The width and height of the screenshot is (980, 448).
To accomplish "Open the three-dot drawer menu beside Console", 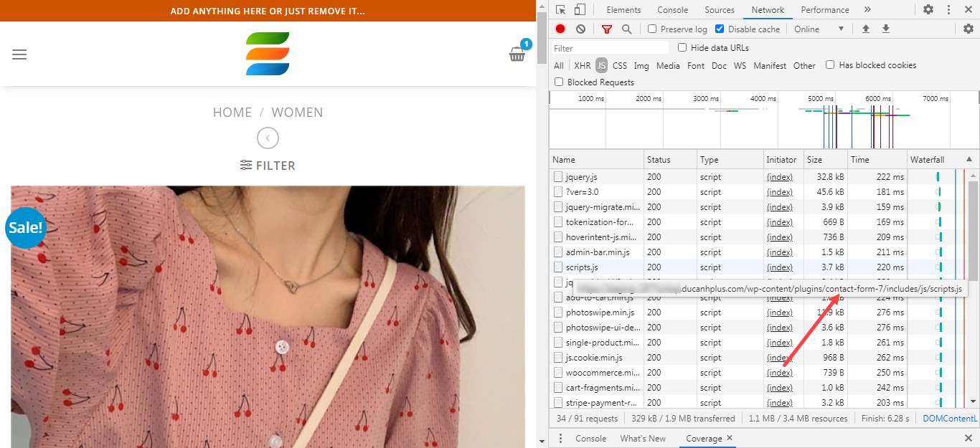I will (x=561, y=439).
